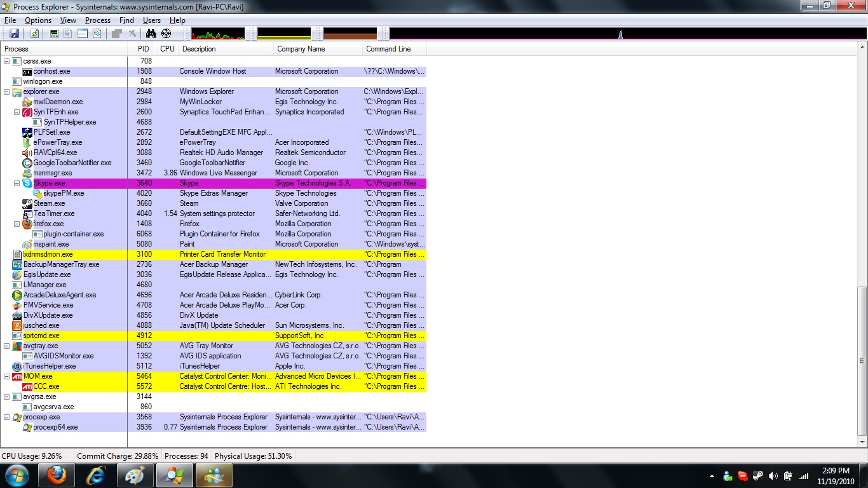868x488 pixels.
Task: Open the Options menu
Action: (38, 20)
